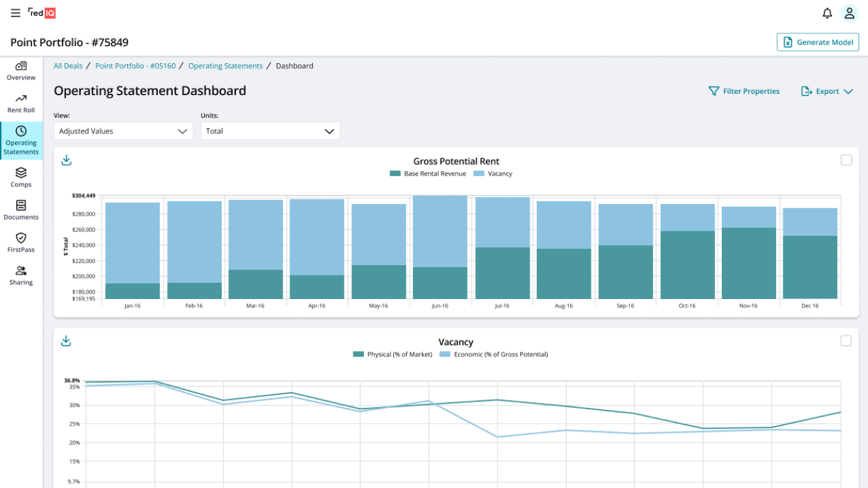Click the Oct-16 axis label

(x=687, y=306)
